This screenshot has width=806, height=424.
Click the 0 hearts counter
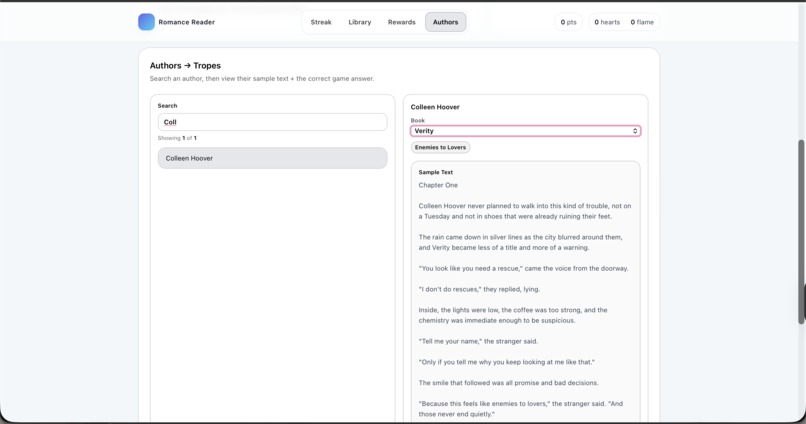pos(607,22)
